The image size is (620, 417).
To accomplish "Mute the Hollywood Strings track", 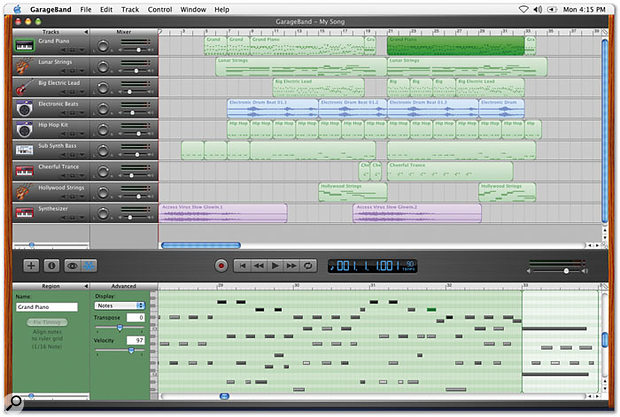I will pyautogui.click(x=64, y=197).
